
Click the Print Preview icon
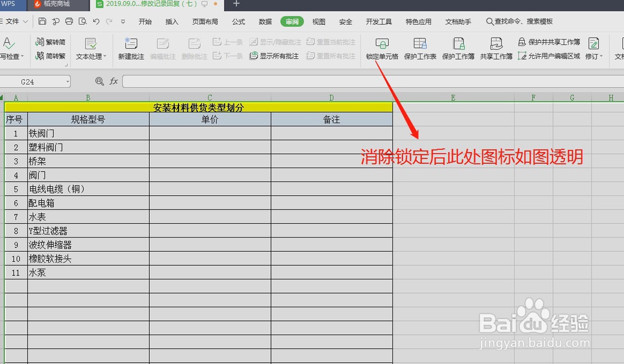(x=82, y=21)
